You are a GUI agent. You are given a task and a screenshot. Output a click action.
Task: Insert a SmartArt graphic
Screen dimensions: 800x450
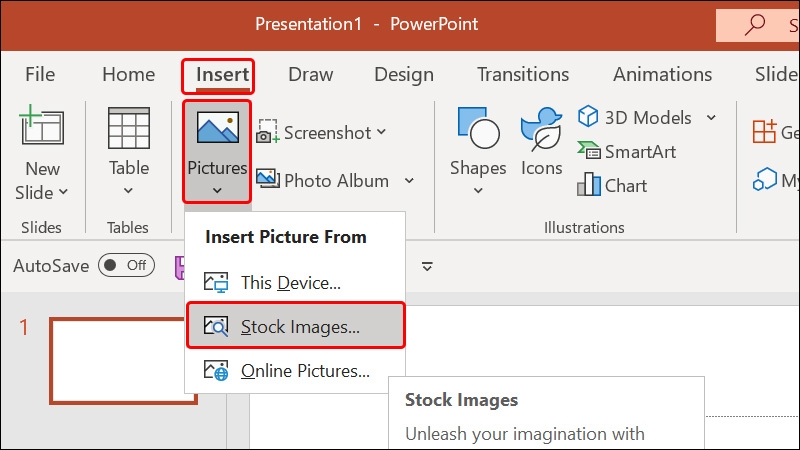[627, 151]
